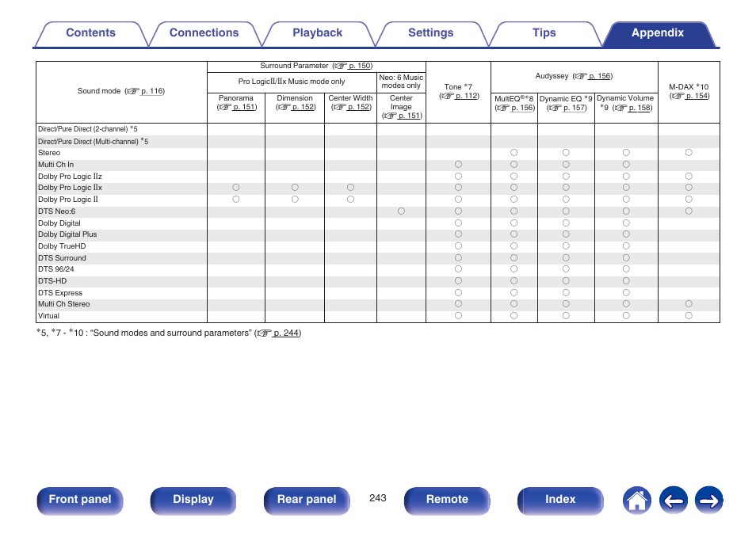Screen dimensions: 756x533
Task: Click the page number 243
Action: coord(377,498)
